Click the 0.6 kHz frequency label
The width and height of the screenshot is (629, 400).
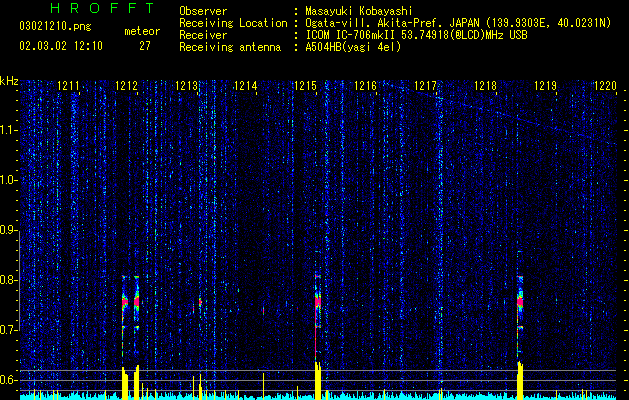(x=9, y=380)
